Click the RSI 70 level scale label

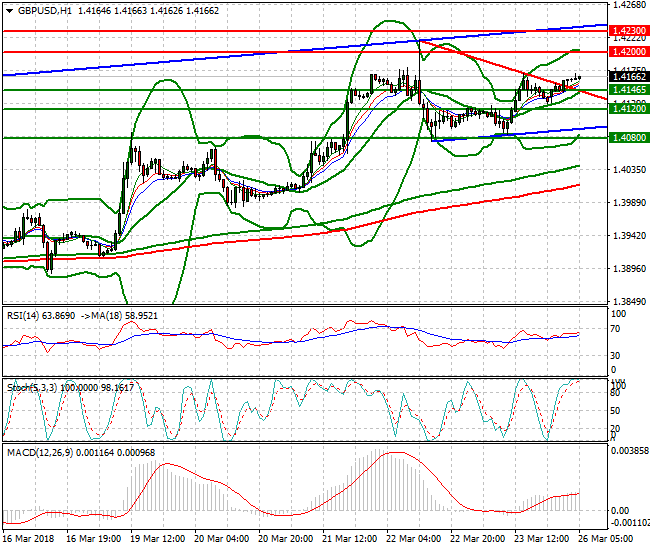(616, 329)
